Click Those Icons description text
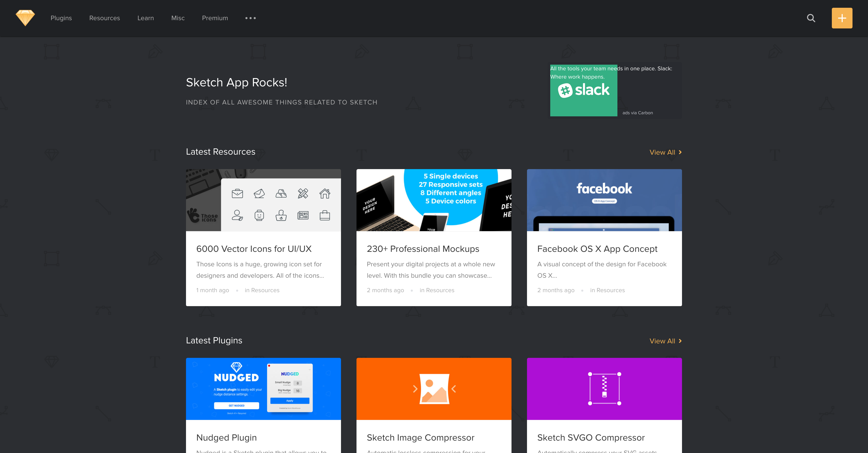The width and height of the screenshot is (868, 453). [260, 270]
